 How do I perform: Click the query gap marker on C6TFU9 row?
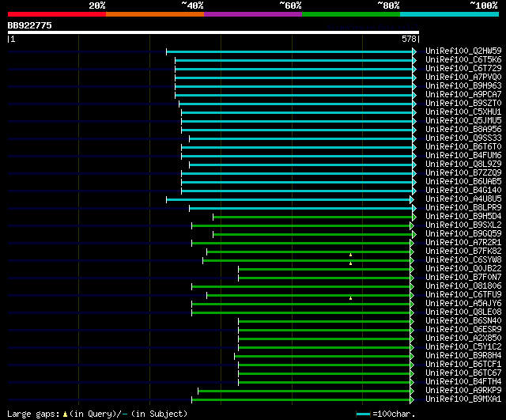pos(350,298)
